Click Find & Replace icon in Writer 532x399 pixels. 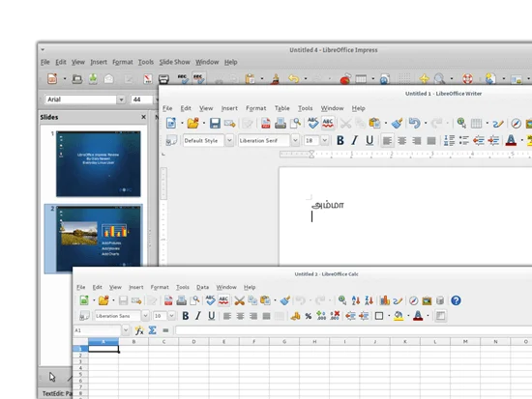(x=461, y=123)
